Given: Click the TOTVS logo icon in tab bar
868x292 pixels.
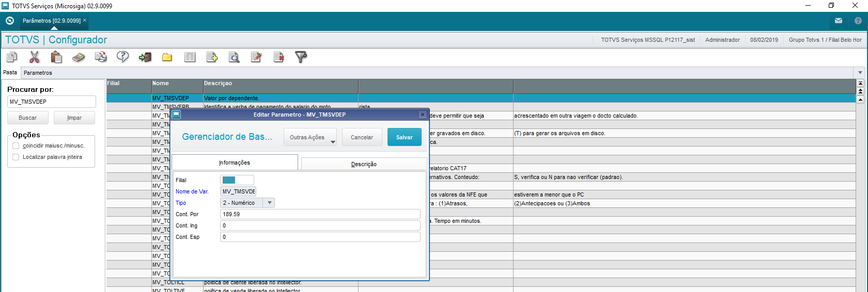Looking at the screenshot, I should tap(10, 21).
